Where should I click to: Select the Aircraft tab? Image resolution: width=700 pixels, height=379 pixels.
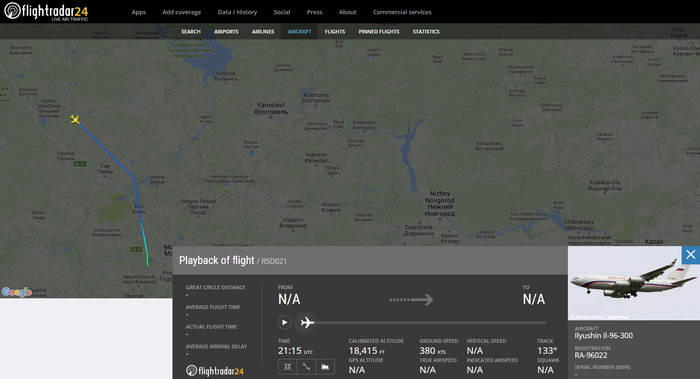tap(299, 32)
